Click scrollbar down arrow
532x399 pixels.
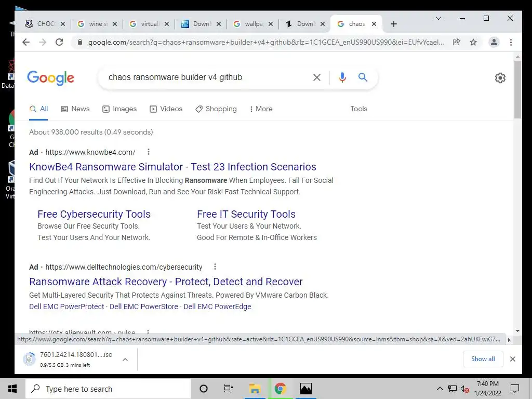coord(517,331)
